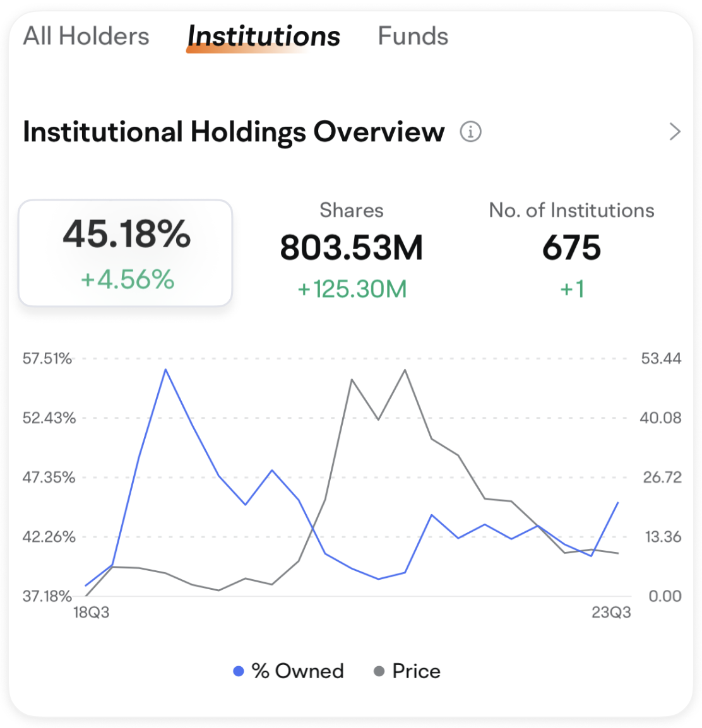Click the +125.30M shares change text
The image size is (702, 728).
[x=352, y=289]
